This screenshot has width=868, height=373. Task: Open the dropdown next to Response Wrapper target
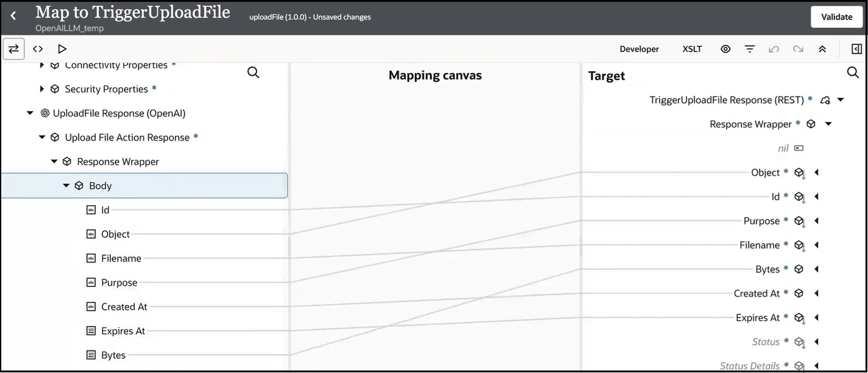(828, 124)
